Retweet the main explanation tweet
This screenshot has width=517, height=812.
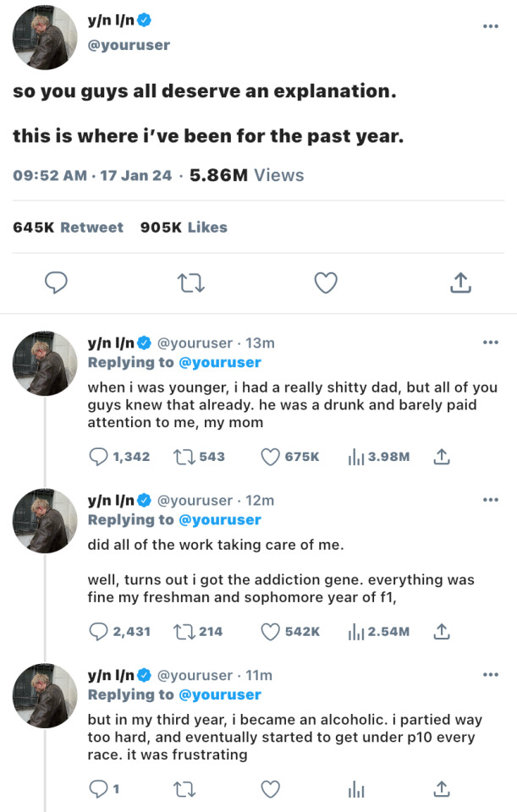(192, 283)
